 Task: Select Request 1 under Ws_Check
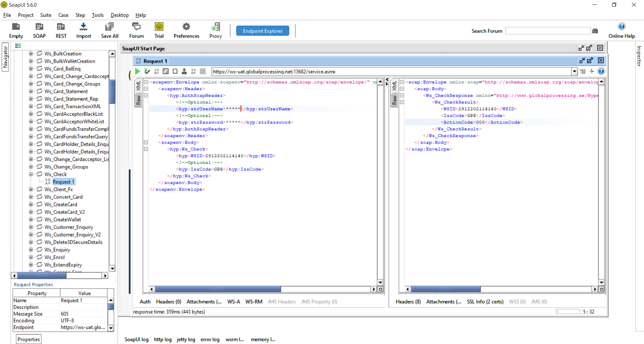click(x=63, y=182)
